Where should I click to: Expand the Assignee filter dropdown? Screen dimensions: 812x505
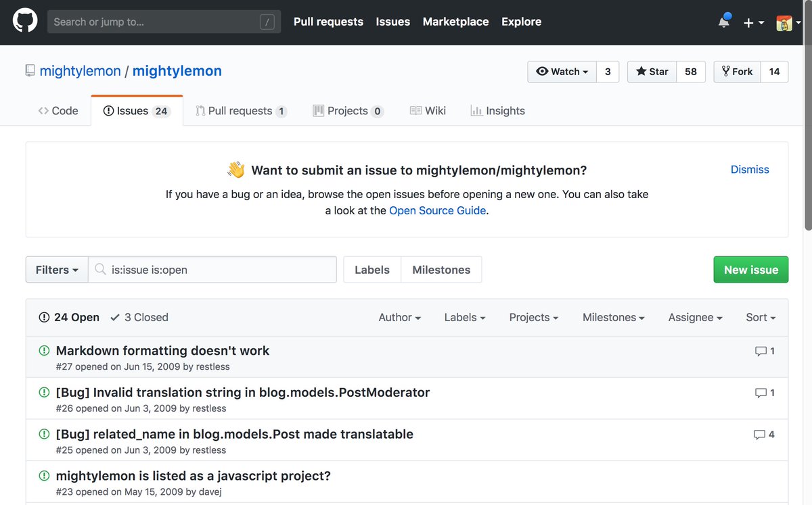(x=696, y=317)
